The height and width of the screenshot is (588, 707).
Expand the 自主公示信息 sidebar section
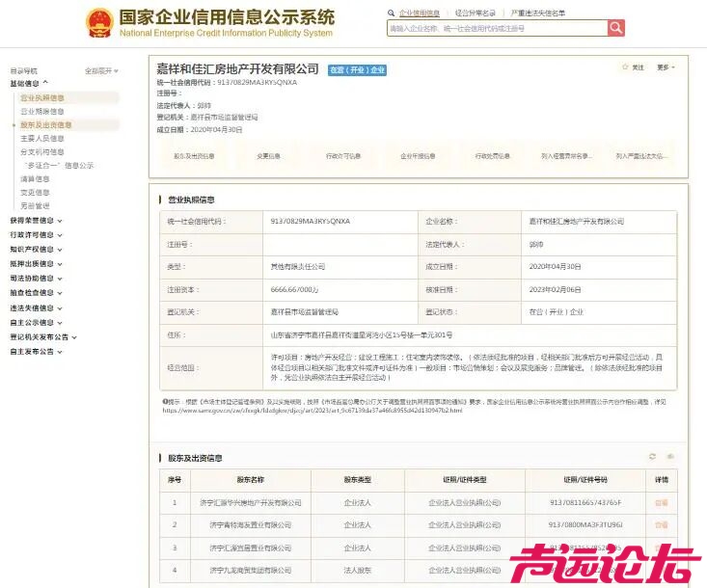(36, 323)
